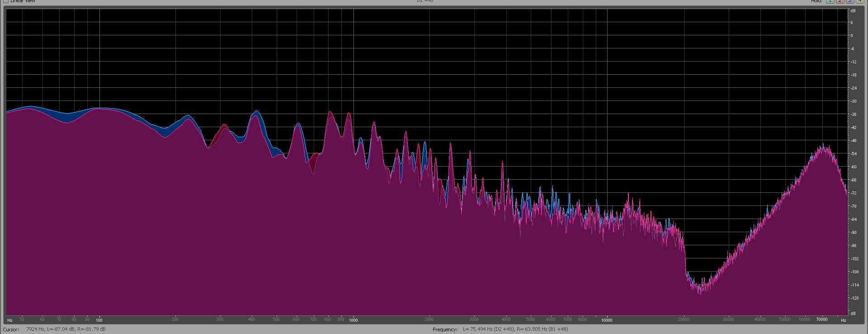Screen dimensions: 868x334
Task: Click the 20000 frequency axis label
Action: click(x=683, y=320)
